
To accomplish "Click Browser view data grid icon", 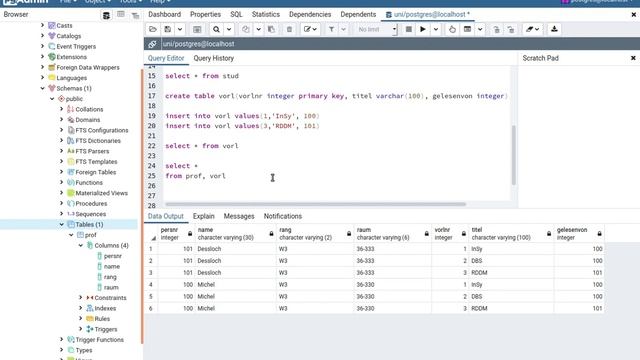I will pyautogui.click(x=121, y=15).
